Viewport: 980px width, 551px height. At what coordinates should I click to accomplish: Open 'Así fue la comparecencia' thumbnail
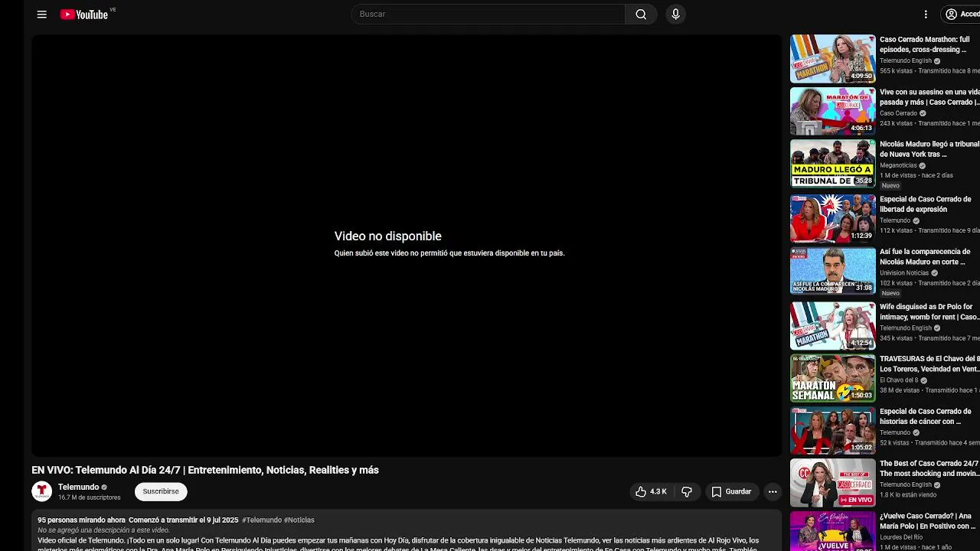(832, 271)
